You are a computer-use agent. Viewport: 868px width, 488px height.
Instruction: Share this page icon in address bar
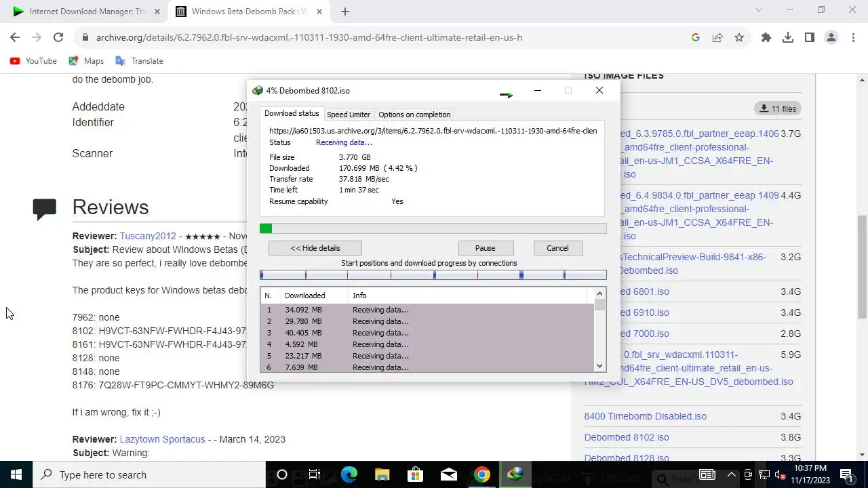(717, 38)
